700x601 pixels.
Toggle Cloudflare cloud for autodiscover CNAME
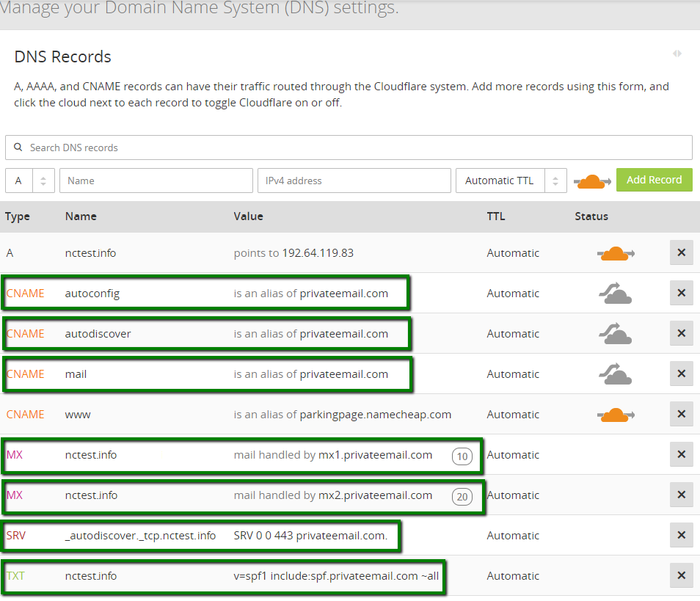click(615, 334)
